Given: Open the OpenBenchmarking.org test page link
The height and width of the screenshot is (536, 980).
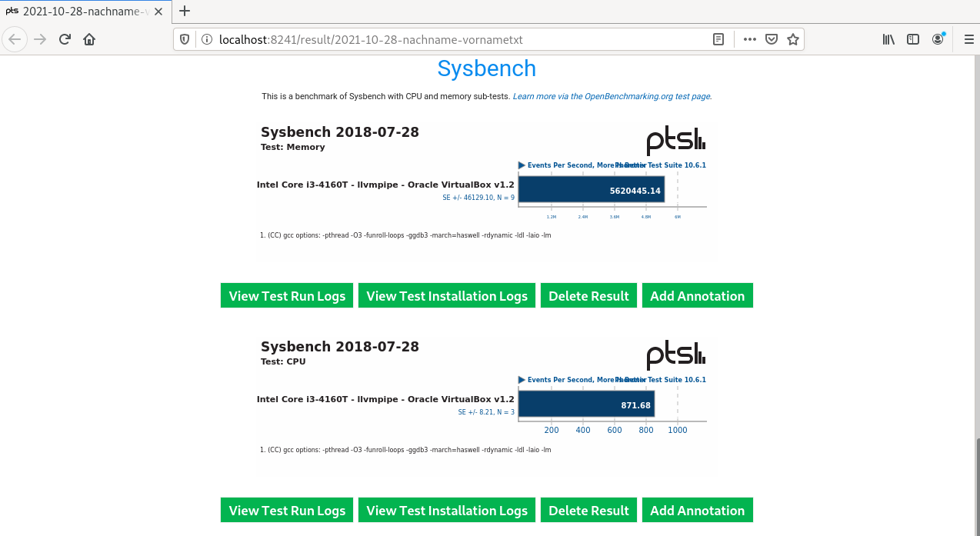Looking at the screenshot, I should (612, 97).
